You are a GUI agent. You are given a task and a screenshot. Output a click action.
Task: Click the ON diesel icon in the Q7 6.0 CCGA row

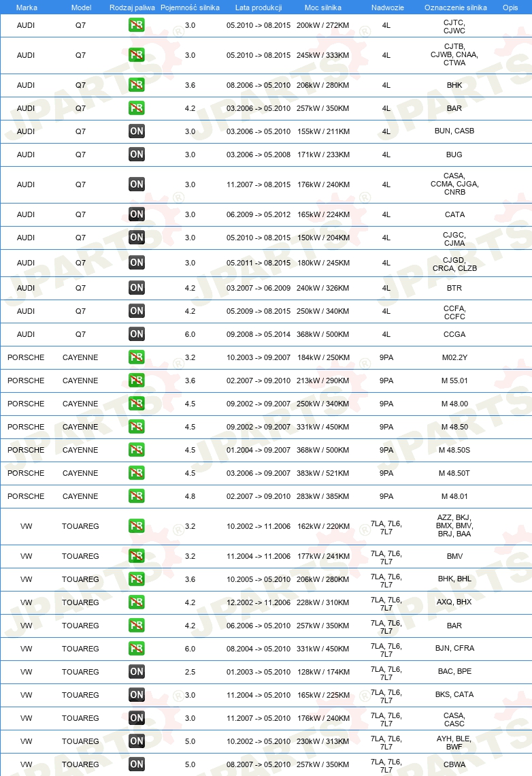coord(137,334)
